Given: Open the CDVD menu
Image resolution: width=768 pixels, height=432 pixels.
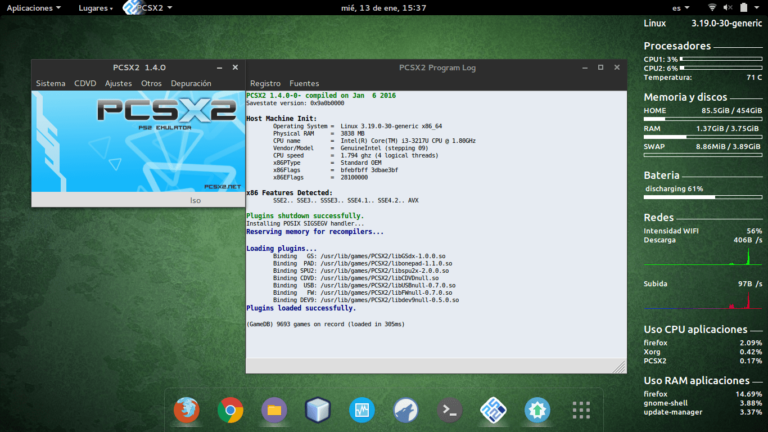Looking at the screenshot, I should coord(85,83).
